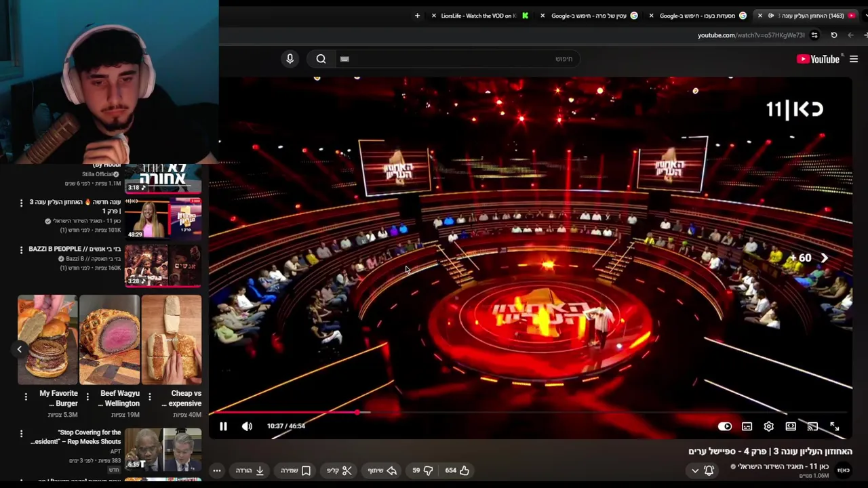Start voice search with microphone
Viewport: 868px width, 488px height.
pyautogui.click(x=290, y=59)
